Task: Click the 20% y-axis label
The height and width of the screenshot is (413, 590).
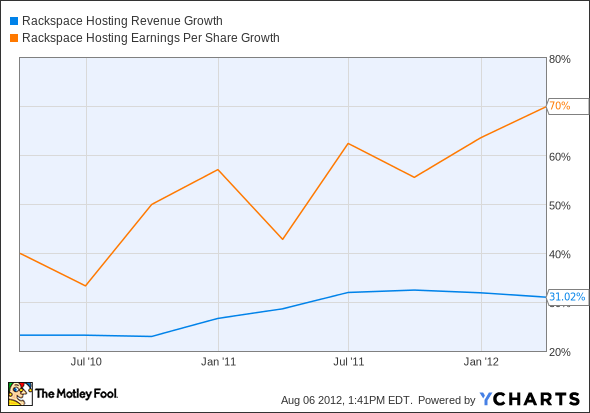Action: 560,352
